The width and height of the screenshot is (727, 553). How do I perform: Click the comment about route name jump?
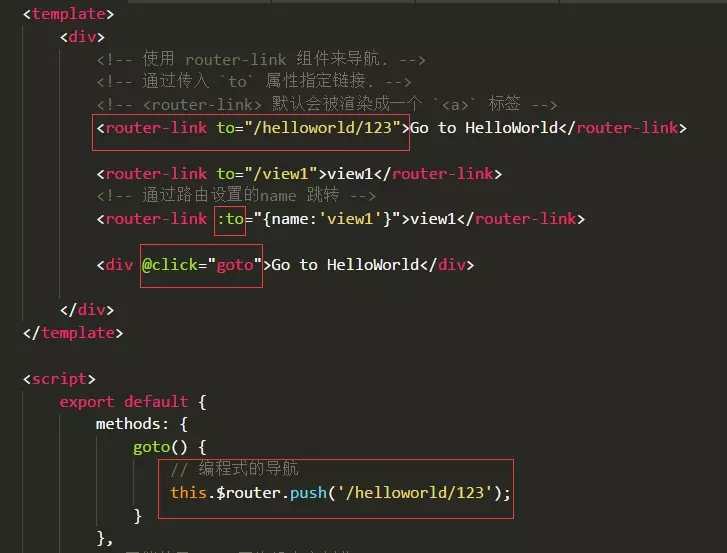click(x=236, y=195)
